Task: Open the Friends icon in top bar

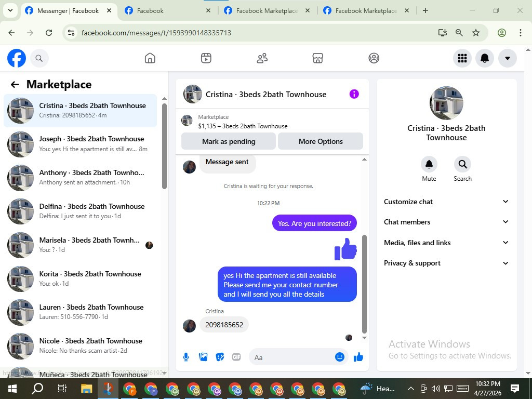Action: point(262,58)
